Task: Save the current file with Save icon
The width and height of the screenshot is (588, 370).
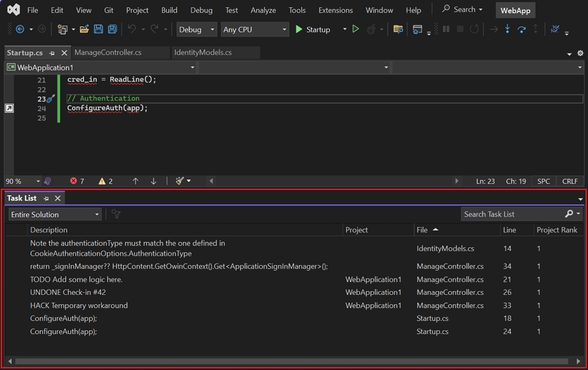Action: pyautogui.click(x=98, y=29)
